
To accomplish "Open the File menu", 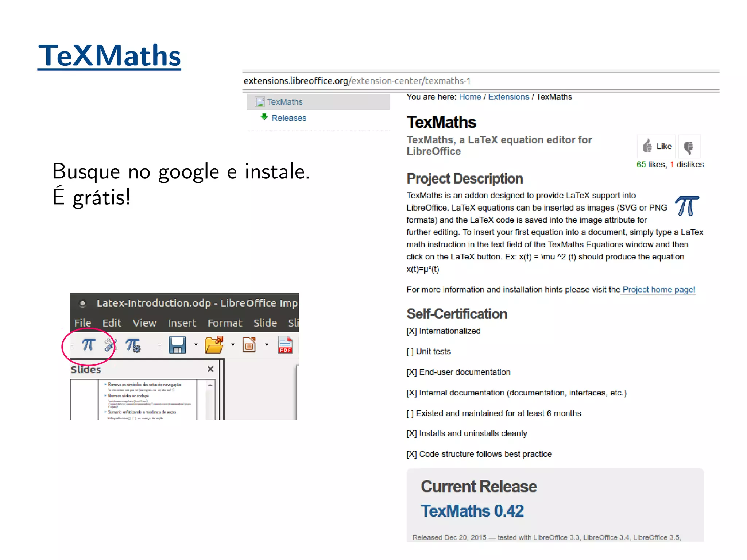I will click(x=83, y=323).
